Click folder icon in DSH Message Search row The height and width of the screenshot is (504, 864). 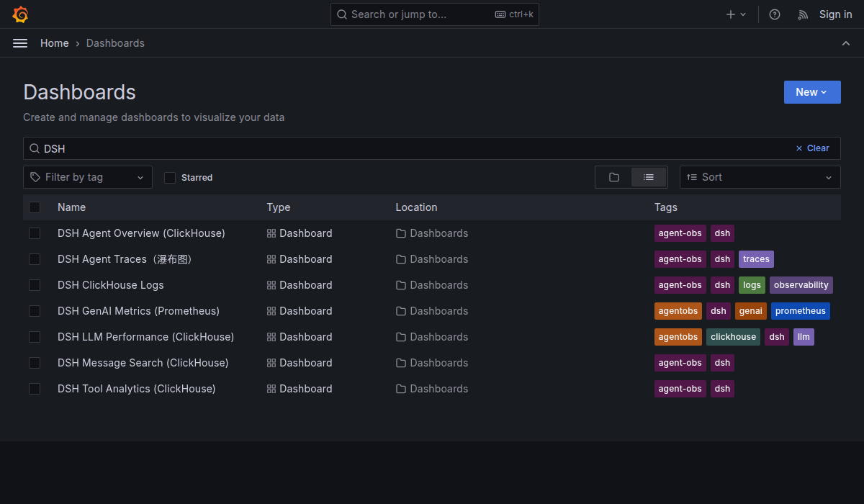point(401,363)
